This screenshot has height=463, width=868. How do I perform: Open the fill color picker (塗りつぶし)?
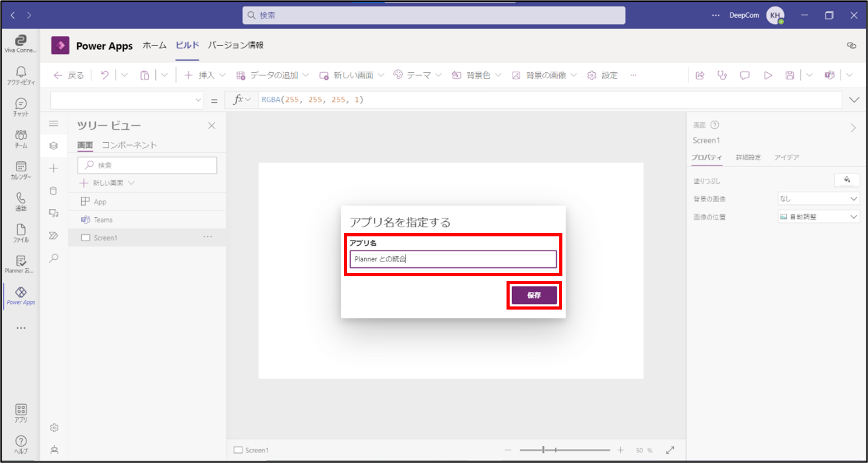847,180
